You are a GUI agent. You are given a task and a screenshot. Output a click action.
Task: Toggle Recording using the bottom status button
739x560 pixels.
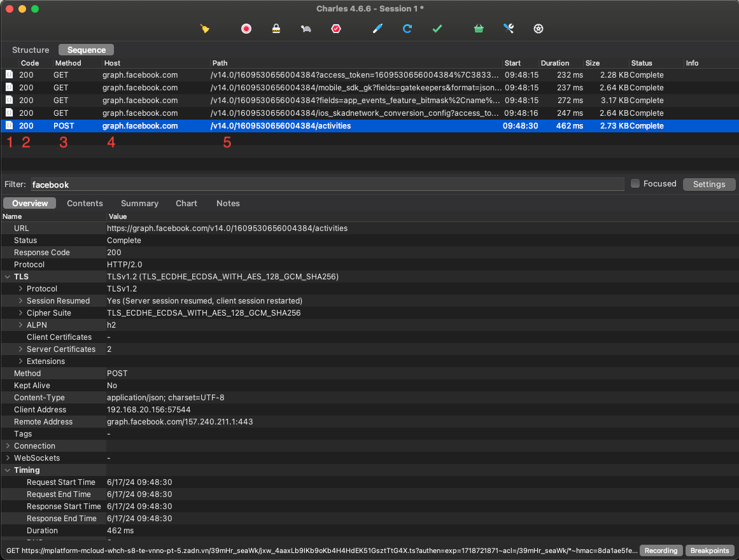[x=661, y=550]
